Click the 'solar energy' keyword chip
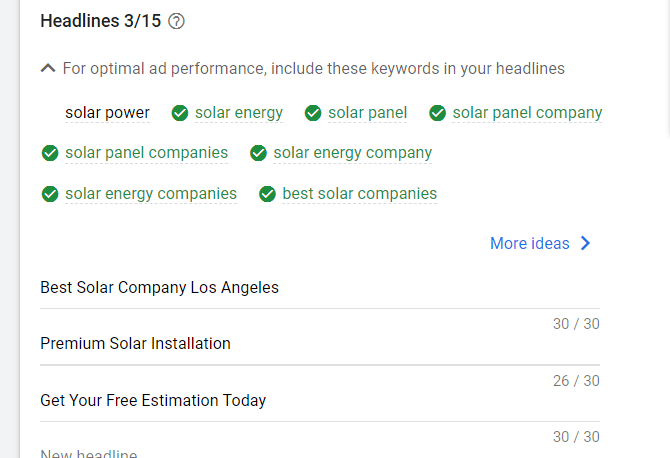Screen dimensions: 670x458 click(x=238, y=113)
